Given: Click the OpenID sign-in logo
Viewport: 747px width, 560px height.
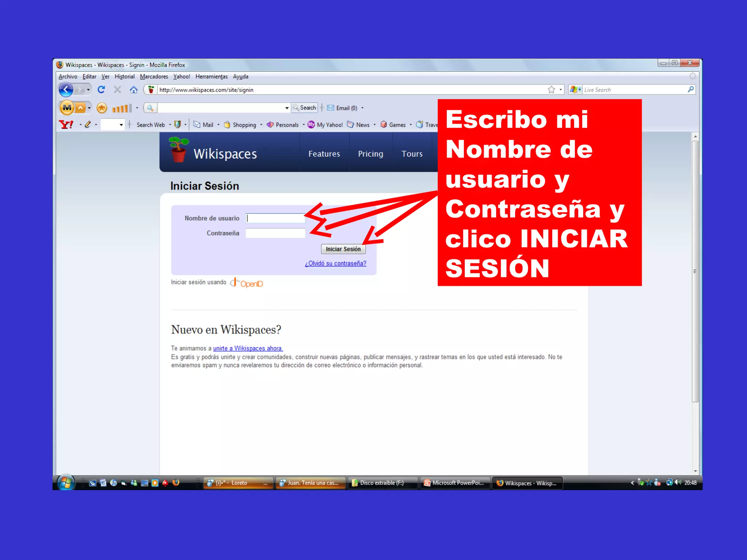Looking at the screenshot, I should coord(246,283).
